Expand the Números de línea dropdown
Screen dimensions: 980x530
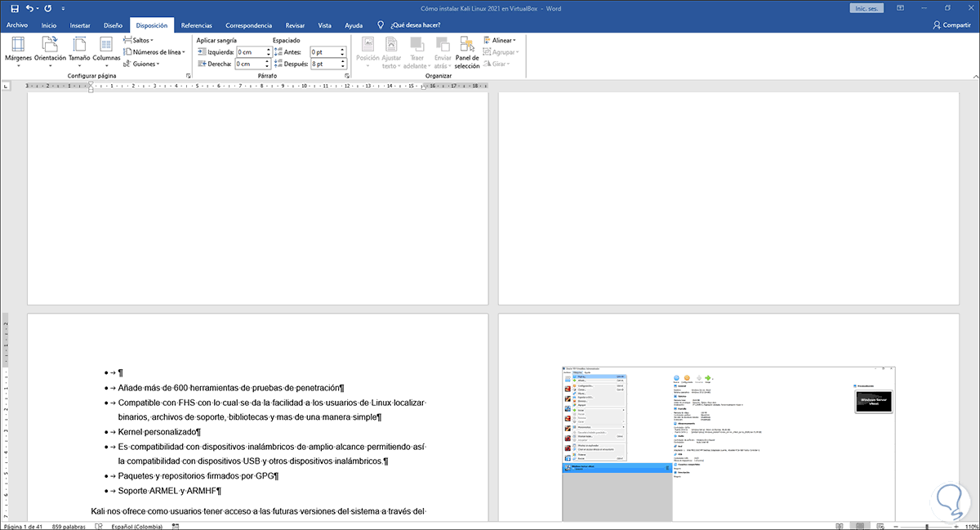(x=154, y=51)
